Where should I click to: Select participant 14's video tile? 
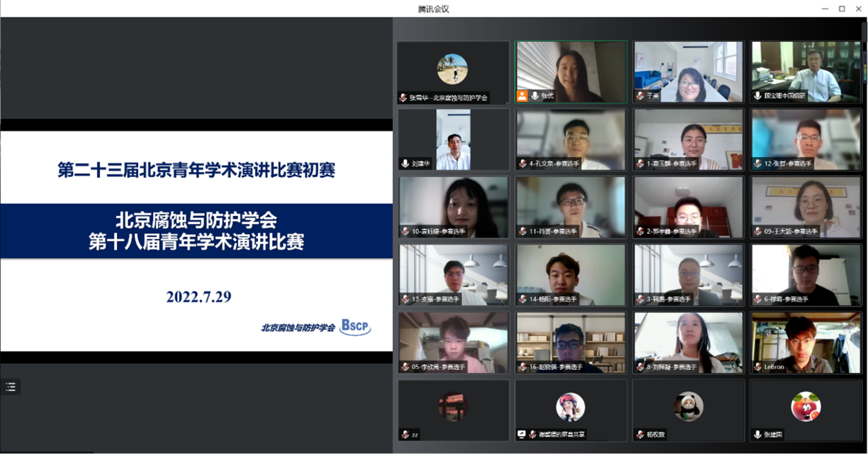pos(571,274)
